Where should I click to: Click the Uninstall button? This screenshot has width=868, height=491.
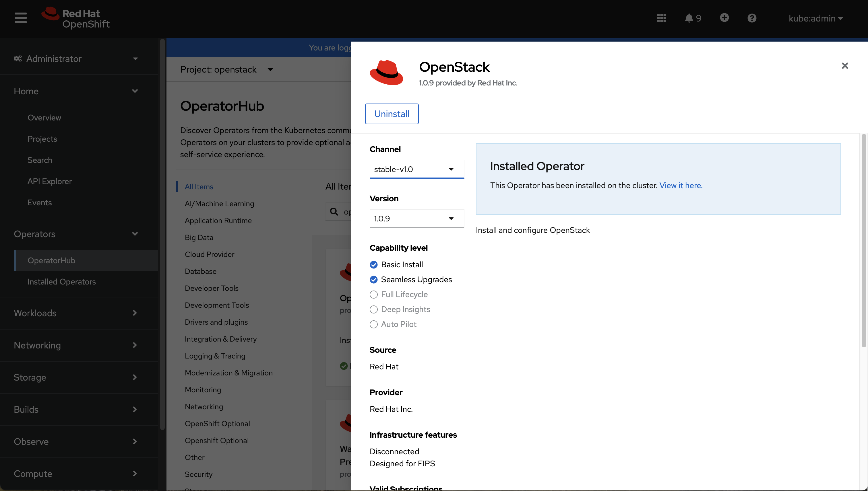pos(392,114)
